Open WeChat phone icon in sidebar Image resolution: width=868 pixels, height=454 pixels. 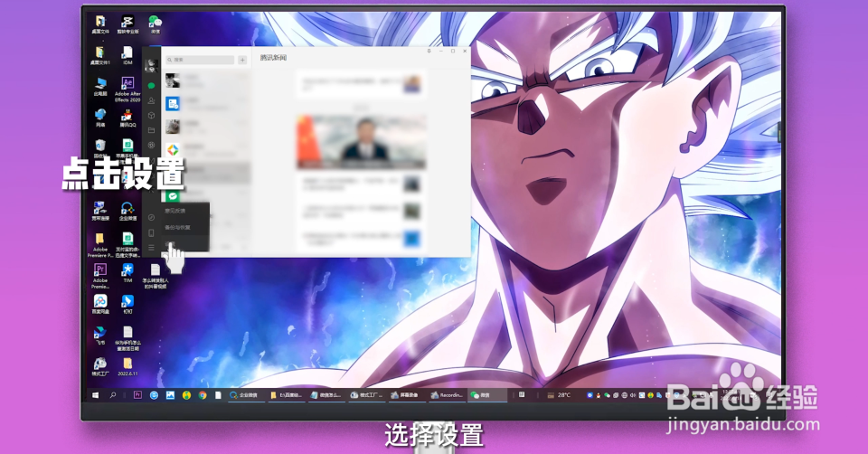[151, 233]
